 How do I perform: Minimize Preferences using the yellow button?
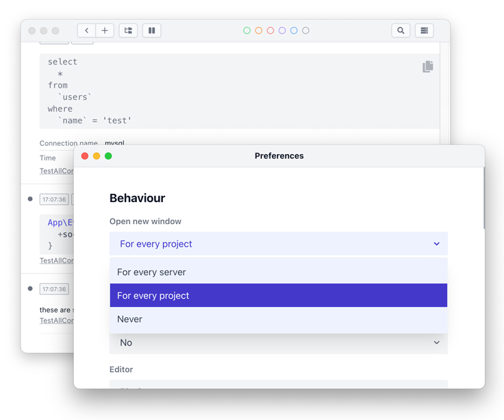[x=97, y=156]
